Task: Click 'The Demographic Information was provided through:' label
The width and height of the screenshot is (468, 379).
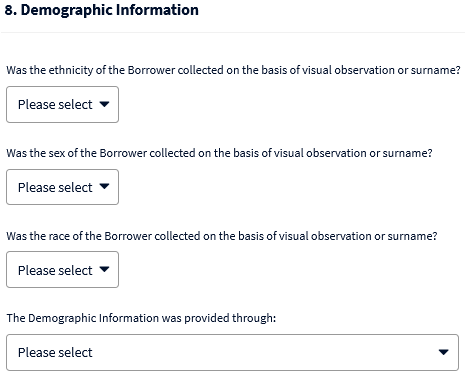Action: (141, 318)
